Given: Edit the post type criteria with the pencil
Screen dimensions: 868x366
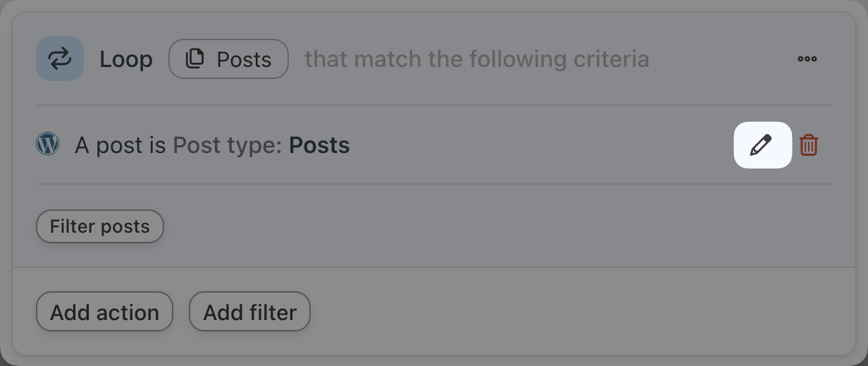Looking at the screenshot, I should [x=762, y=145].
